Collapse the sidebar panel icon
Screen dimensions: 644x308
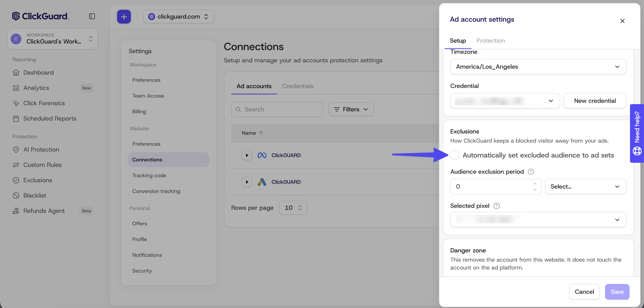[92, 16]
